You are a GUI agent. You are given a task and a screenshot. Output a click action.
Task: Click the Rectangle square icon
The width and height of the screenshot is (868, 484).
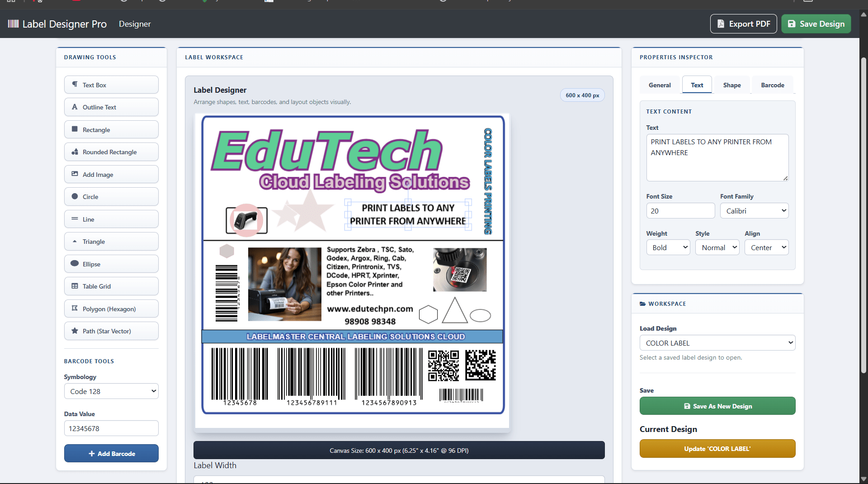75,129
